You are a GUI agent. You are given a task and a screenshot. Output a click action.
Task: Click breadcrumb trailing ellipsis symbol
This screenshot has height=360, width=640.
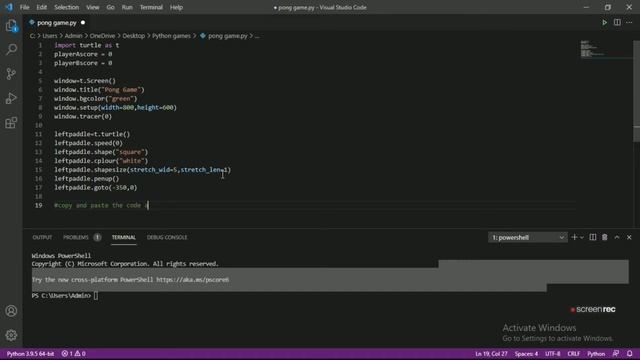[x=257, y=36]
